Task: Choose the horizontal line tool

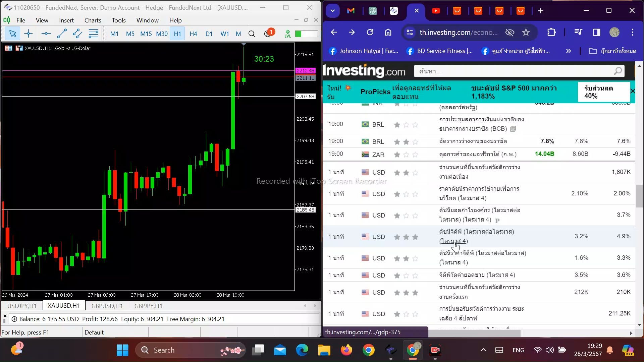Action: tap(46, 34)
